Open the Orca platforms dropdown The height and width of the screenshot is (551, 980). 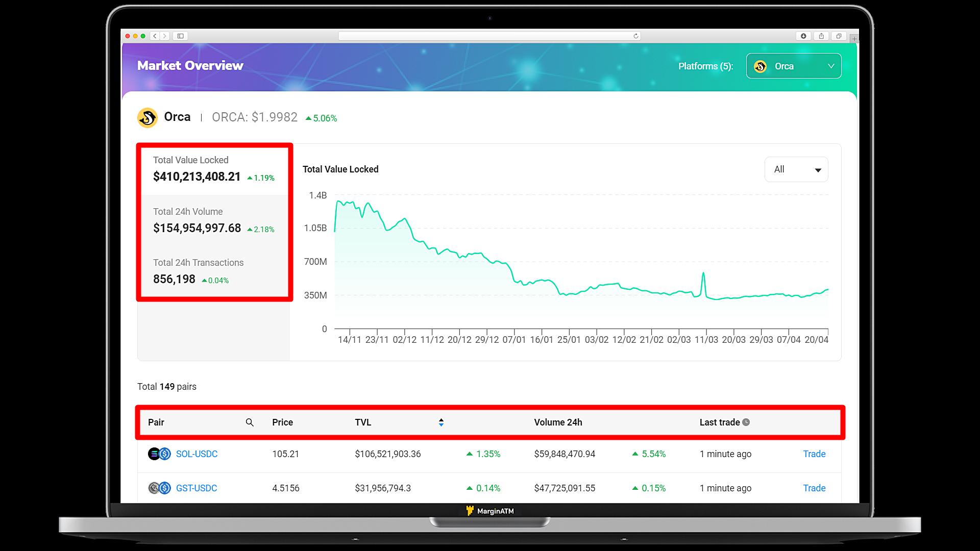[793, 66]
